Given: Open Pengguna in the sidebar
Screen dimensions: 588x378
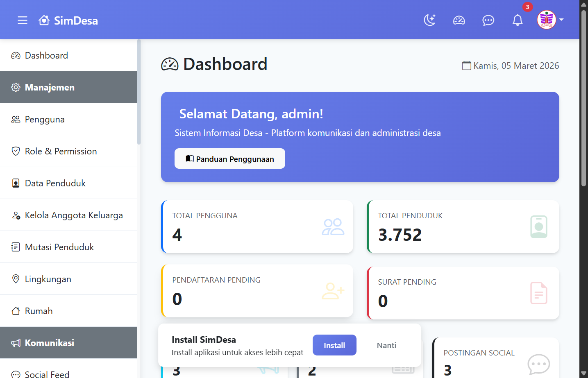Looking at the screenshot, I should coord(69,119).
